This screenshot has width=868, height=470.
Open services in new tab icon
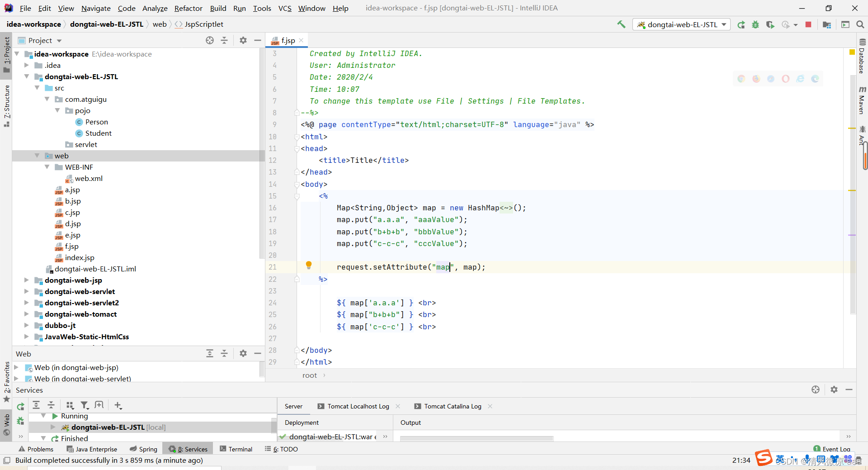pyautogui.click(x=99, y=405)
